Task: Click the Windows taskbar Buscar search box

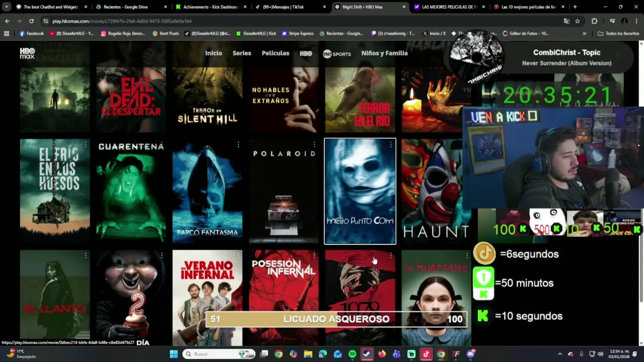Action: (x=218, y=354)
